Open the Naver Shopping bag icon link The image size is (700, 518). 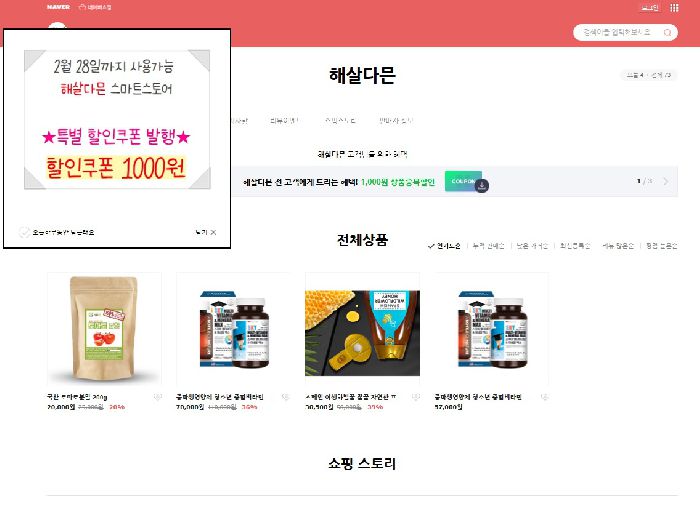click(x=95, y=7)
